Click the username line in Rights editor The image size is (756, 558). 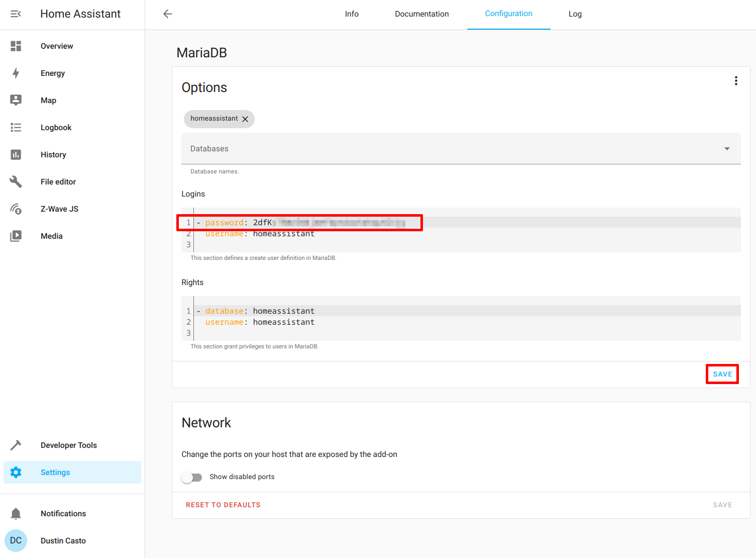tap(467, 322)
